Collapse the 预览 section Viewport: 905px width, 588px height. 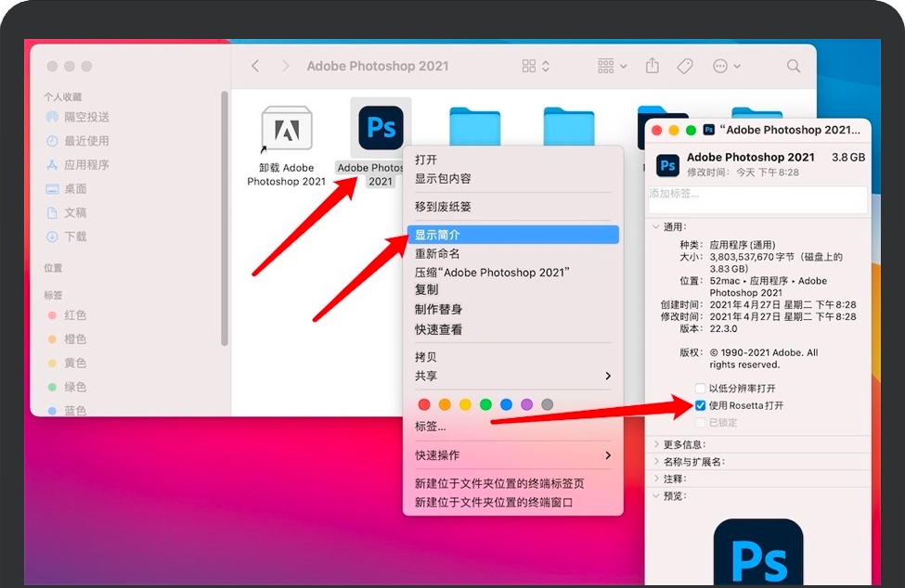pos(655,495)
